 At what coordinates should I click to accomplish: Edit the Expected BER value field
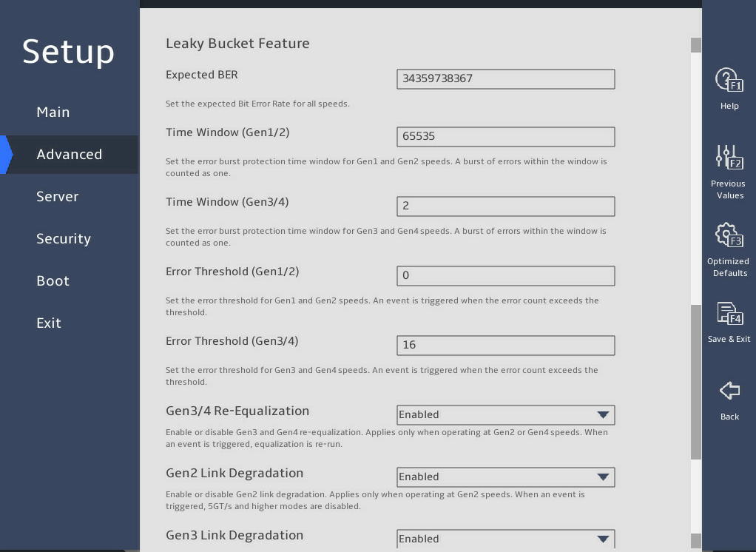pyautogui.click(x=506, y=79)
